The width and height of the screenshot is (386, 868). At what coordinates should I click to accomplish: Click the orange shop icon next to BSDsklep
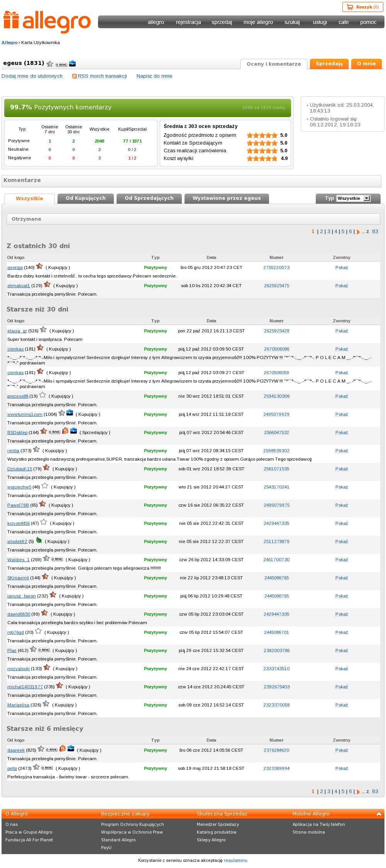coord(65,431)
